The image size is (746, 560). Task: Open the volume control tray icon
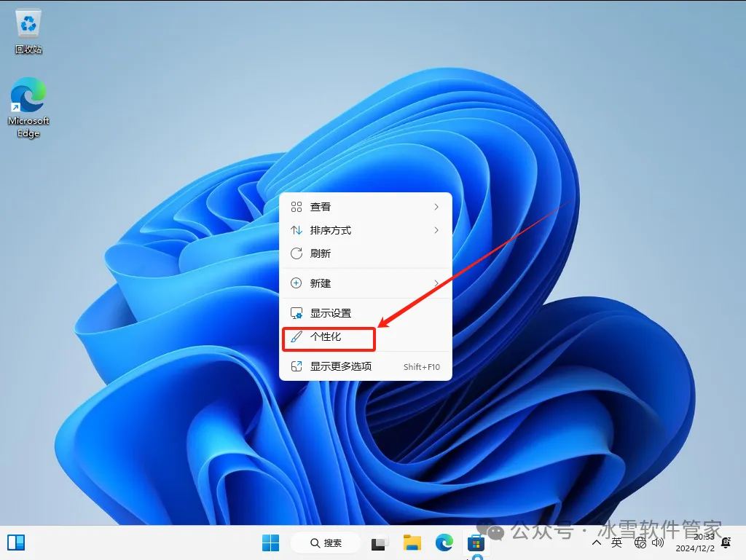[658, 543]
